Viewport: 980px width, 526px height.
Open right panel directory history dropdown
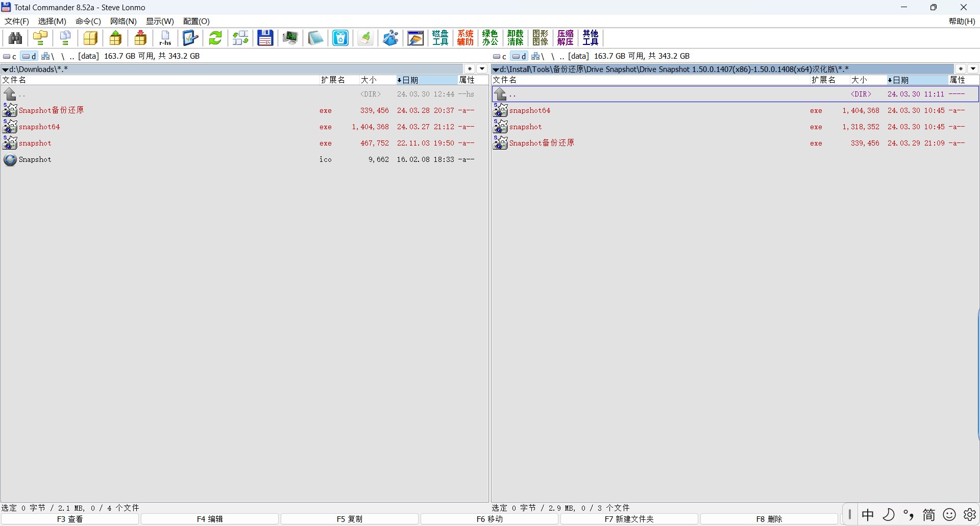[x=973, y=69]
